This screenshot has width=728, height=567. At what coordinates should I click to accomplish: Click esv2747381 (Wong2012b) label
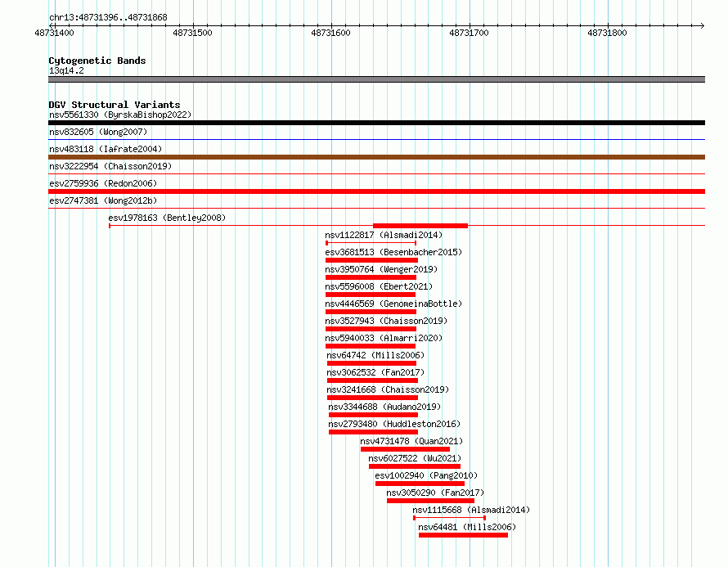[103, 200]
